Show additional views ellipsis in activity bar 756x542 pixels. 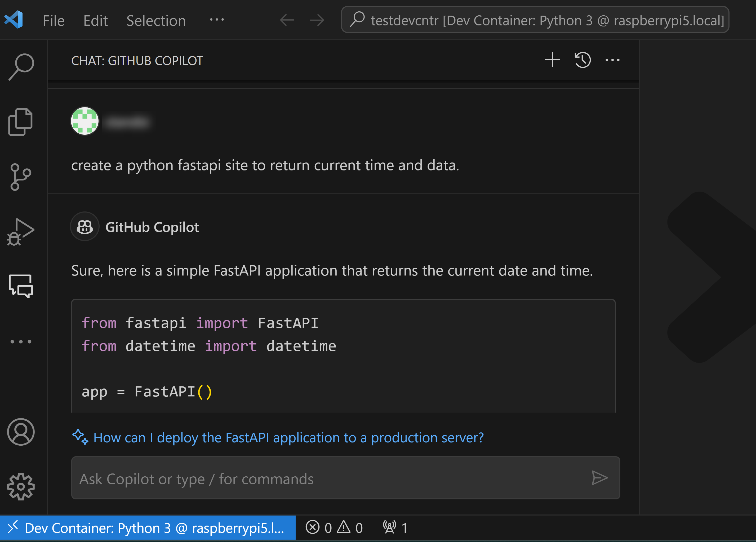21,341
